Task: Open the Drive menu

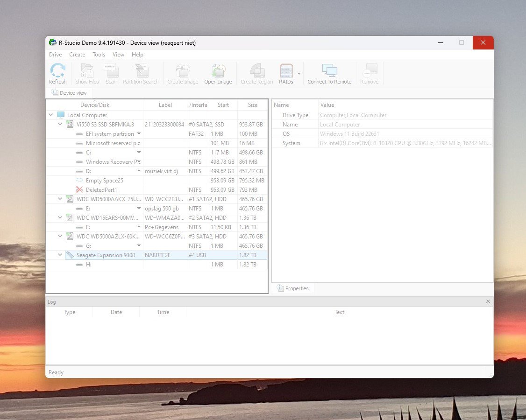Action: (55, 55)
